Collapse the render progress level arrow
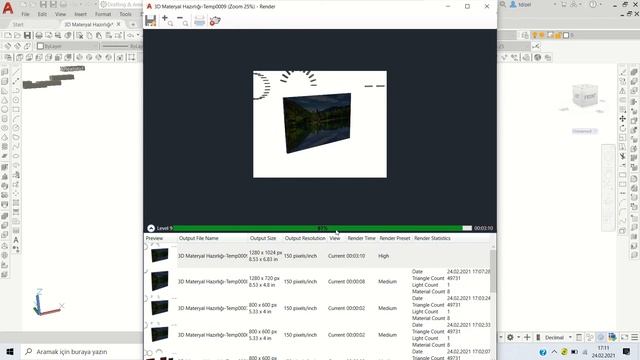Screen dimensions: 640x360 (x=151, y=228)
